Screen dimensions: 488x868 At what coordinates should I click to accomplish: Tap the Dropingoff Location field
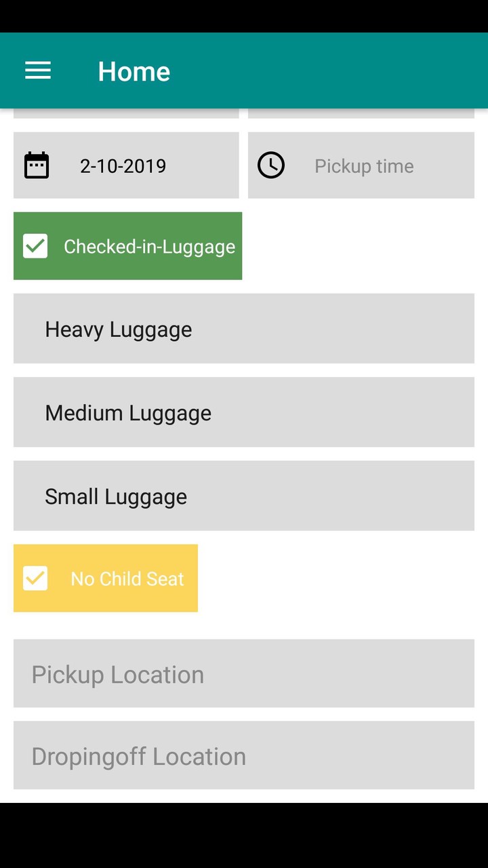coord(244,755)
